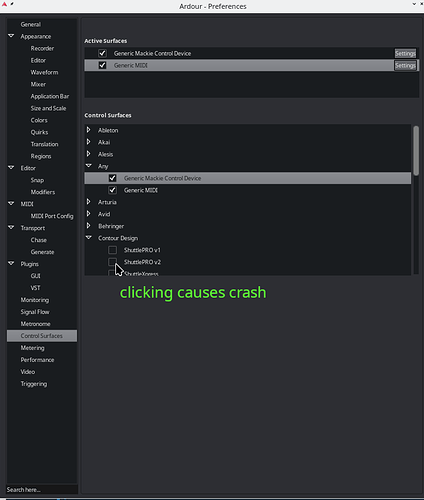
Task: Open Snap preferences
Action: tap(37, 180)
